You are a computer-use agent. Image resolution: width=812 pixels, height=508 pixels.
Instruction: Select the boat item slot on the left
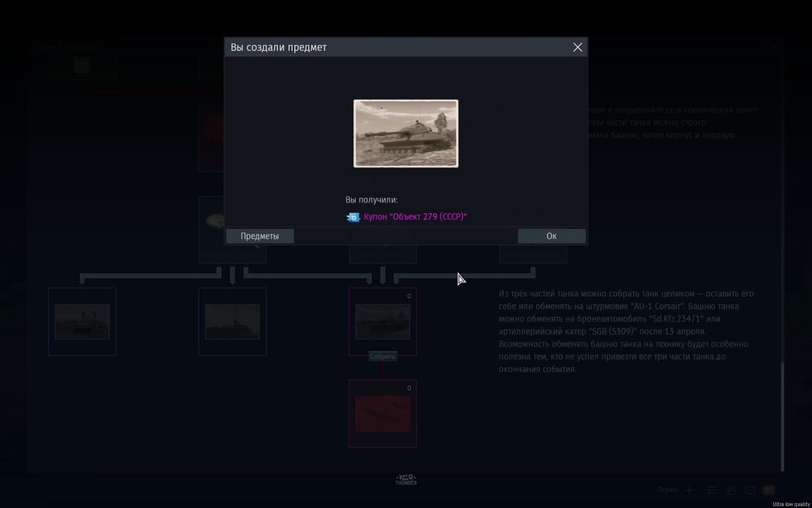pyautogui.click(x=82, y=321)
